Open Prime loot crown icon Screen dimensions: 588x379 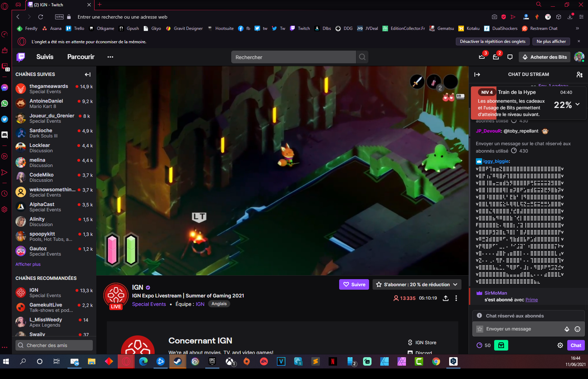482,57
